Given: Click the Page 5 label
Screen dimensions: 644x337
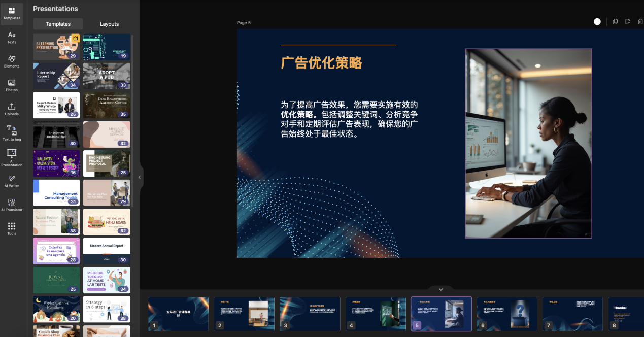Looking at the screenshot, I should coord(244,23).
